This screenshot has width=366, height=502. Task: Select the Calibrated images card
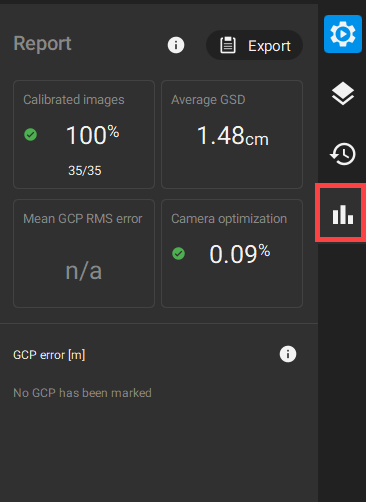click(84, 134)
